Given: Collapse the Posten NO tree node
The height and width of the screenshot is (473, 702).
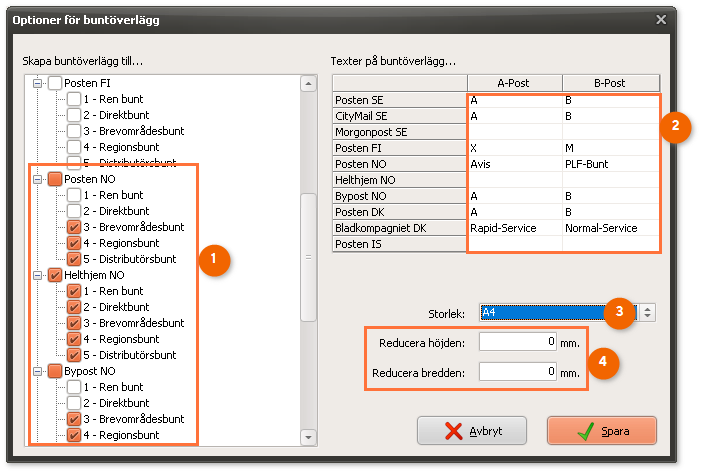Looking at the screenshot, I should (38, 179).
